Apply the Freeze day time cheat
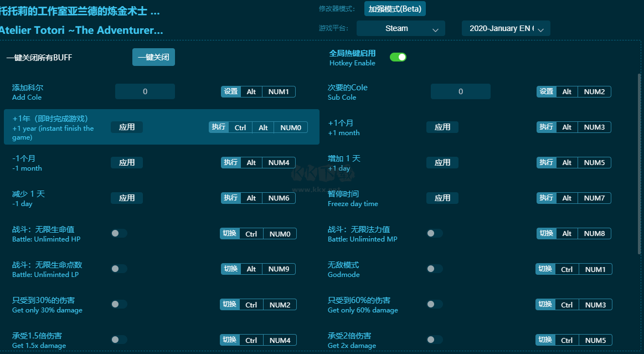The height and width of the screenshot is (354, 644). tap(442, 198)
